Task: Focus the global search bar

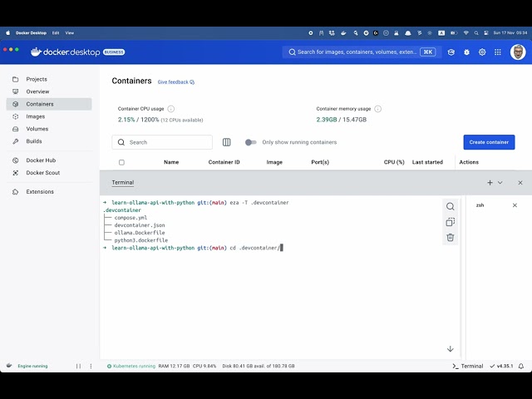Action: [362, 52]
